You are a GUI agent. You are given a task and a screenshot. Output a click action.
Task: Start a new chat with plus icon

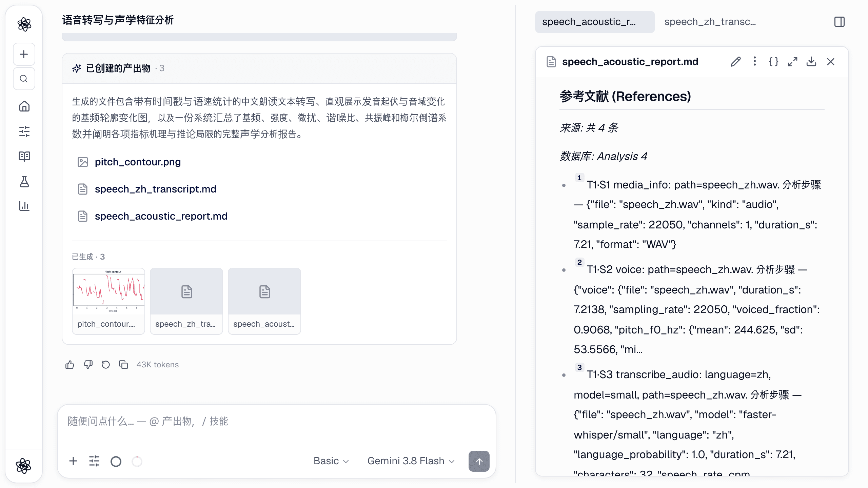click(x=24, y=54)
